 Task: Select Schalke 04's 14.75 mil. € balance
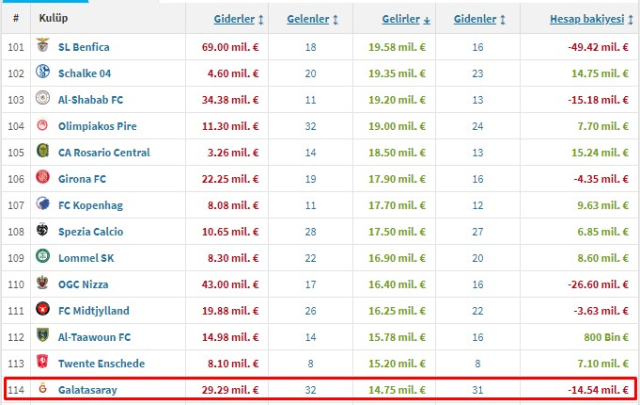[x=600, y=74]
